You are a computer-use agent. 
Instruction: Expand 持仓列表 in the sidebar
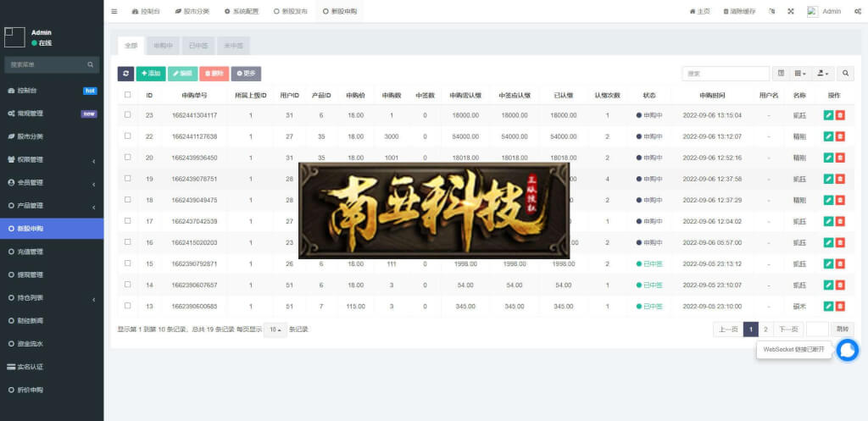pyautogui.click(x=52, y=297)
